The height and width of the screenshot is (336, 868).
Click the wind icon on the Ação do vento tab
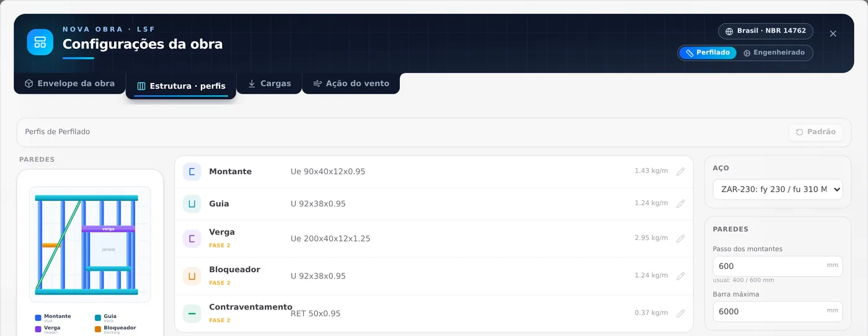pos(317,83)
